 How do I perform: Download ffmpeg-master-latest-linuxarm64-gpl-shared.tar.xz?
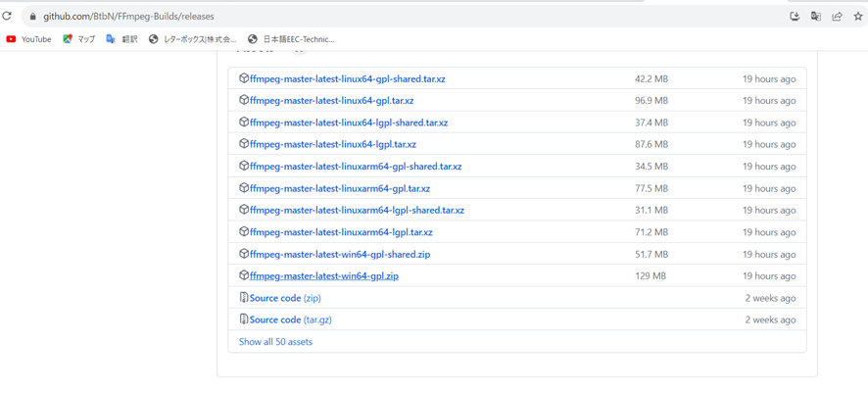click(356, 167)
